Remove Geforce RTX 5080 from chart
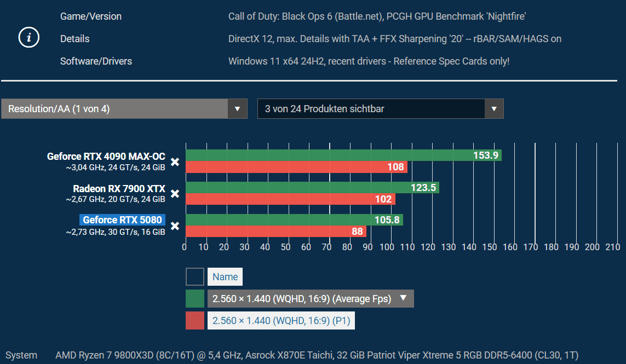Image resolution: width=626 pixels, height=364 pixels. pyautogui.click(x=175, y=226)
